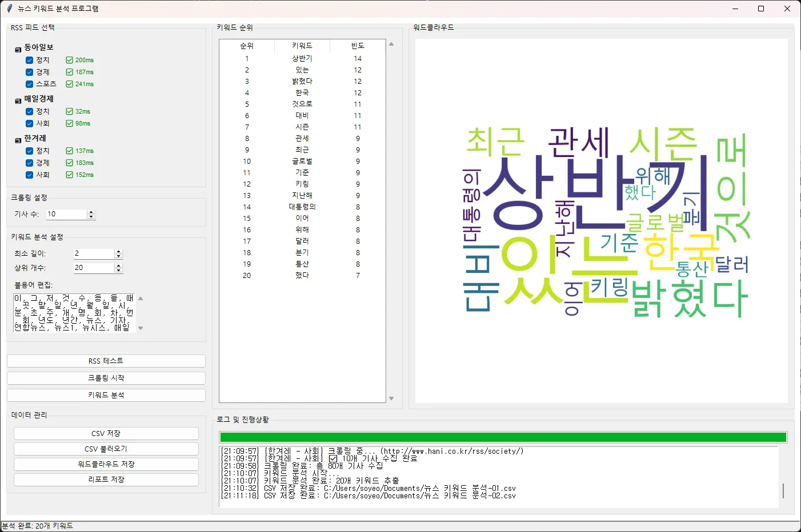Sort by the 키워드 column header

(302, 46)
